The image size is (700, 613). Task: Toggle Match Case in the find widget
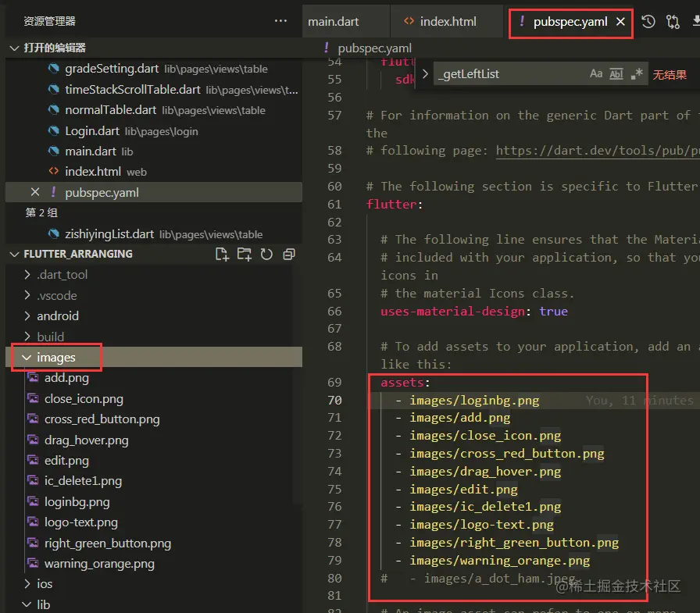[x=596, y=73]
